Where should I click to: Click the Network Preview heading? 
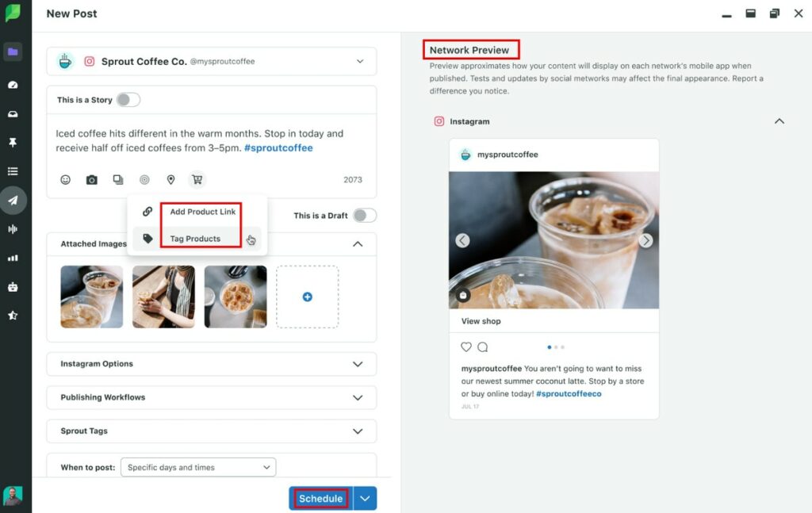[469, 50]
